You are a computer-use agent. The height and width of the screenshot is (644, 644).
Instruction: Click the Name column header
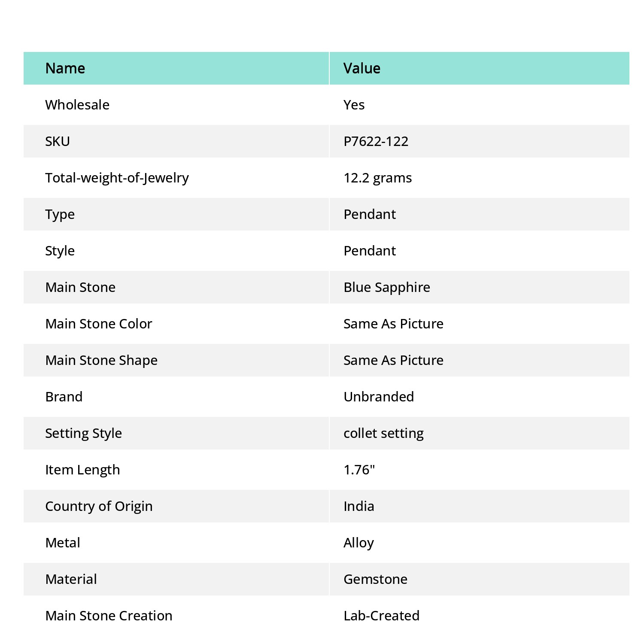65,68
